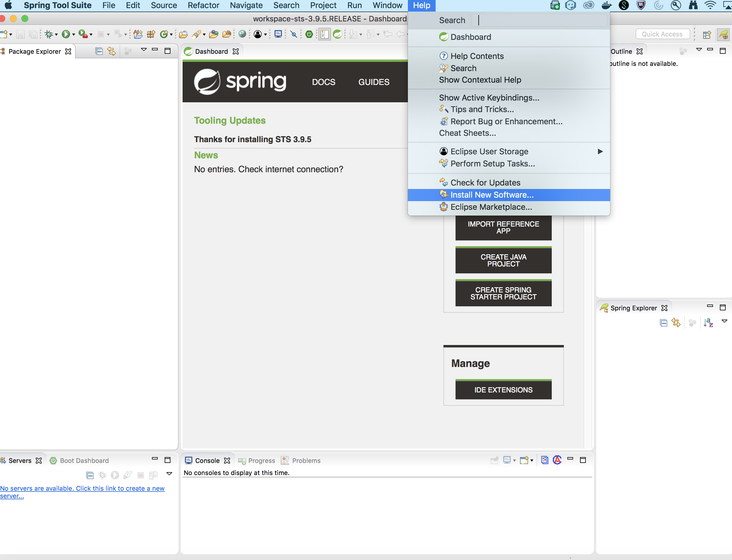Click the Spring perspective icon at top right
Viewport: 732px width, 560px height.
point(723,34)
